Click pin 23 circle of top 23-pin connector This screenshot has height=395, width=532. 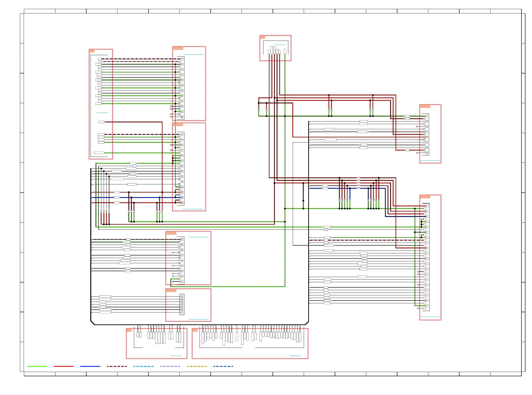pos(182,117)
